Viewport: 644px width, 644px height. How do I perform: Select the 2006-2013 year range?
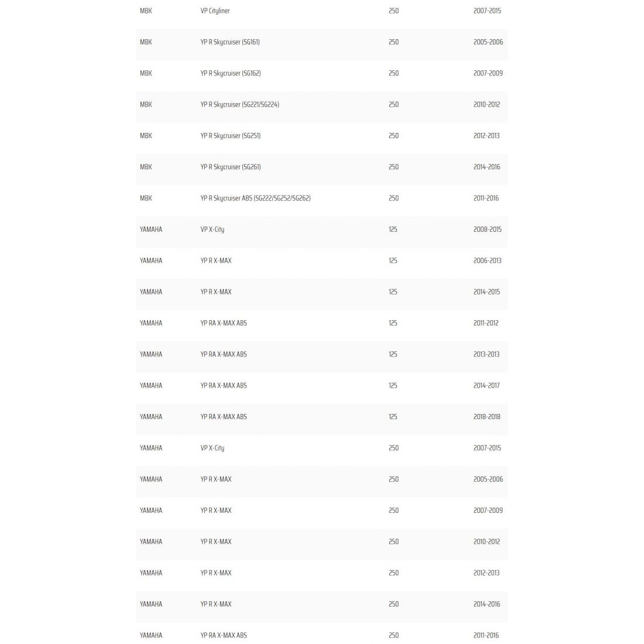click(x=487, y=261)
